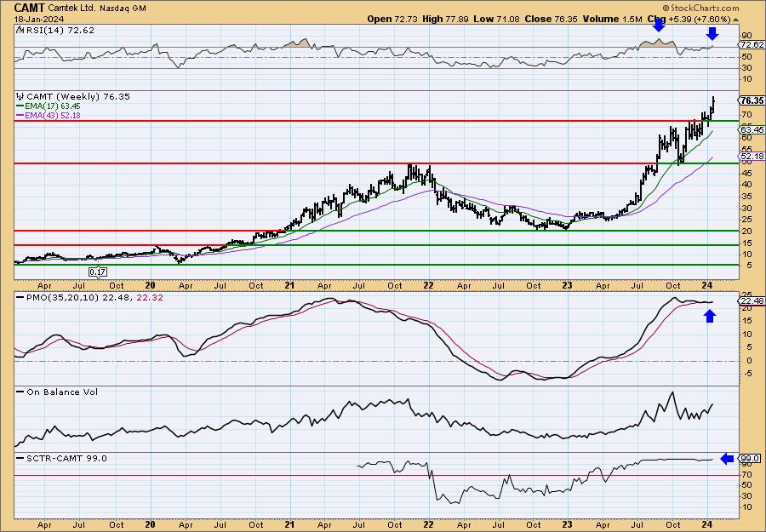The height and width of the screenshot is (532, 766).
Task: Click the Volume 1.5M value
Action: pos(612,19)
